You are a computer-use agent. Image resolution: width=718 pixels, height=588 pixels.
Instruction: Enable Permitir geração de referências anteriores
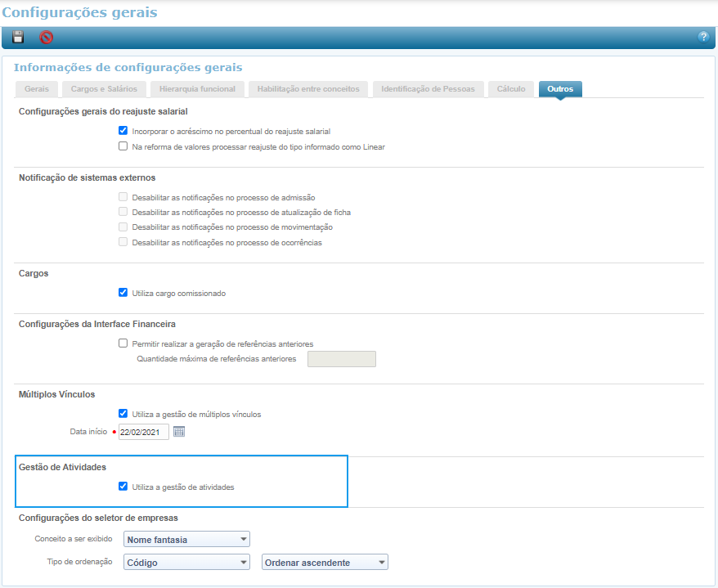pyautogui.click(x=123, y=343)
